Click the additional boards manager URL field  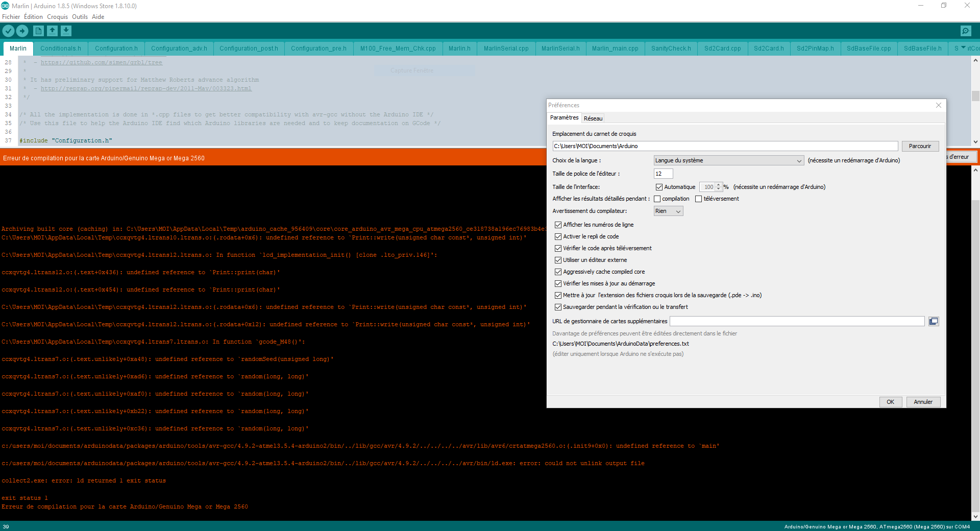[x=797, y=321]
